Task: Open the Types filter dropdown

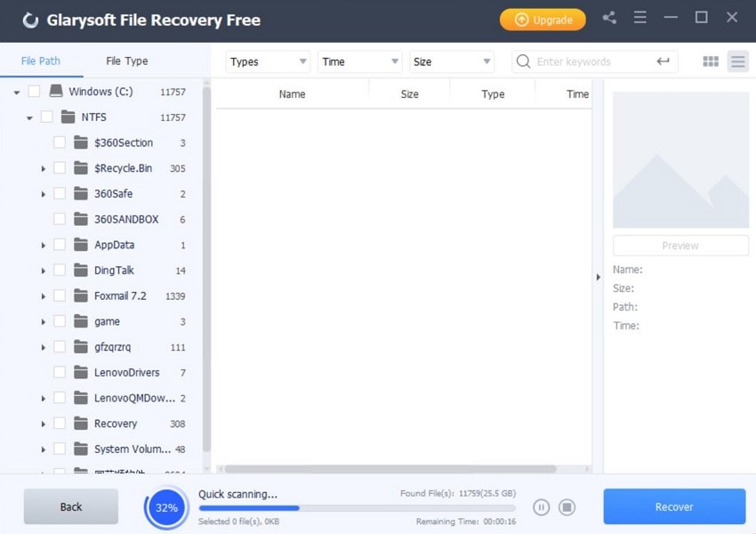Action: 268,61
